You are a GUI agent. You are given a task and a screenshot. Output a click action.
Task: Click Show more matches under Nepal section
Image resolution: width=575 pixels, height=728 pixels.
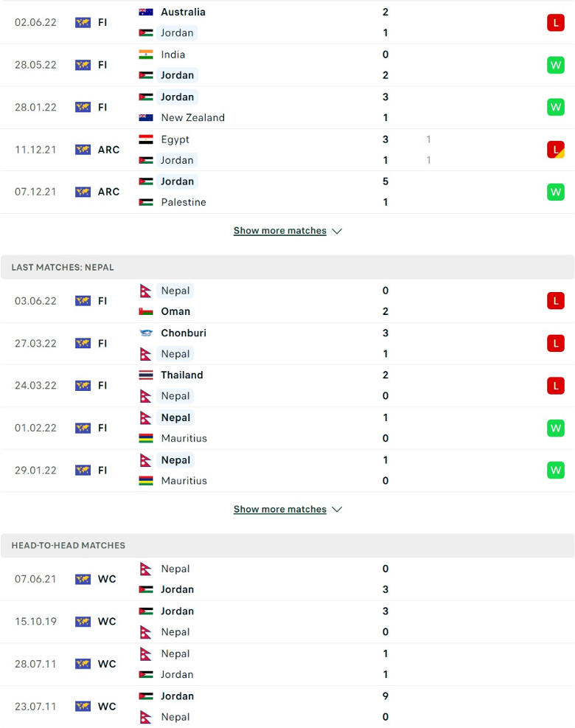(x=280, y=510)
